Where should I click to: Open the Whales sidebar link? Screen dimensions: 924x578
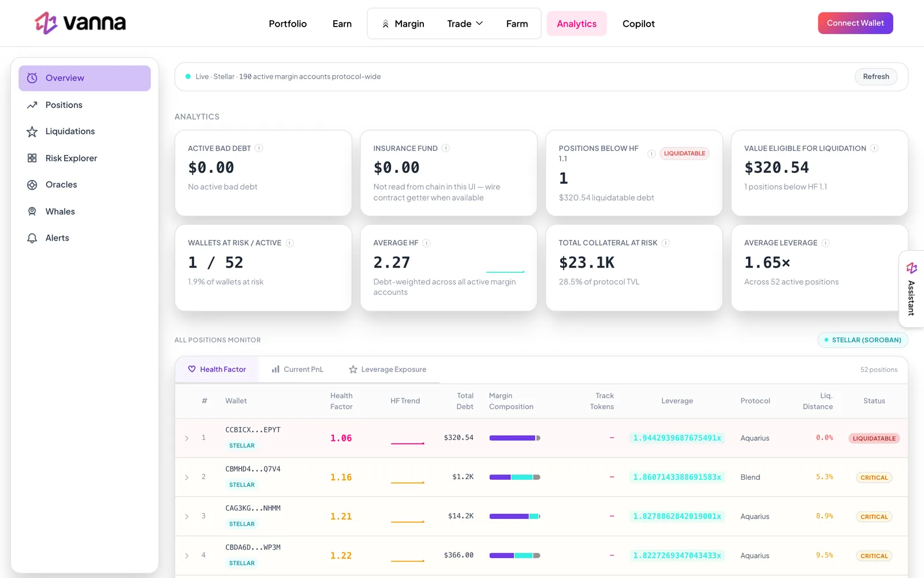pyautogui.click(x=84, y=212)
